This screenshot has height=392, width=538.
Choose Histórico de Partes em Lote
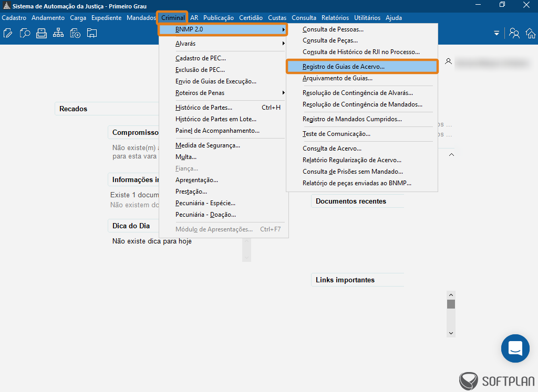coord(223,119)
